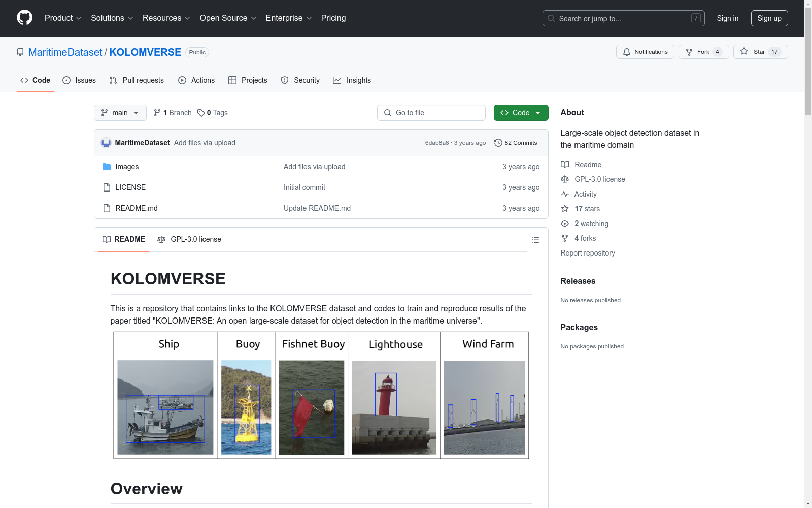
Task: Expand the Product menu
Action: coord(63,18)
